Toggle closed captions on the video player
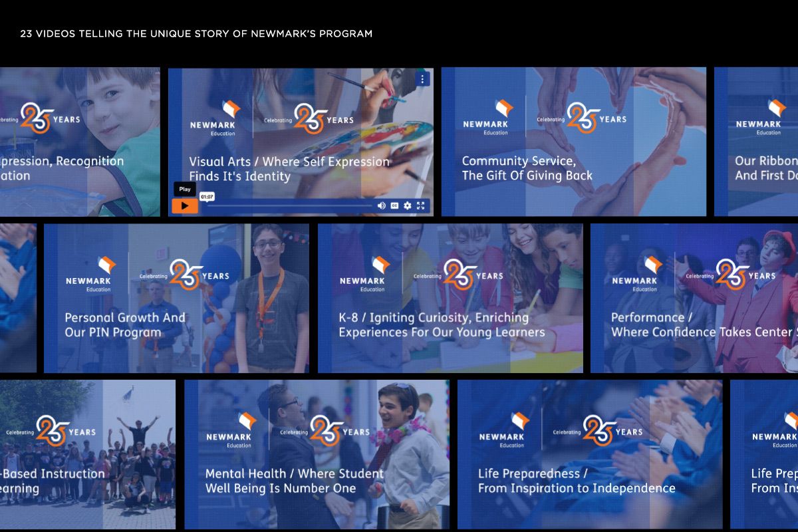The image size is (798, 532). click(x=394, y=206)
